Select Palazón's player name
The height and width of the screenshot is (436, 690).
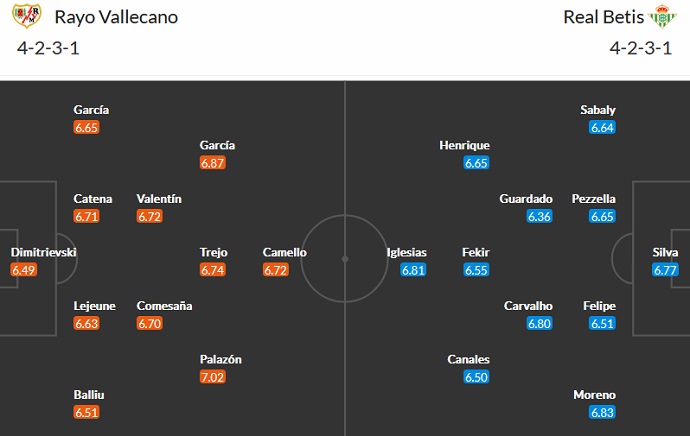click(220, 359)
